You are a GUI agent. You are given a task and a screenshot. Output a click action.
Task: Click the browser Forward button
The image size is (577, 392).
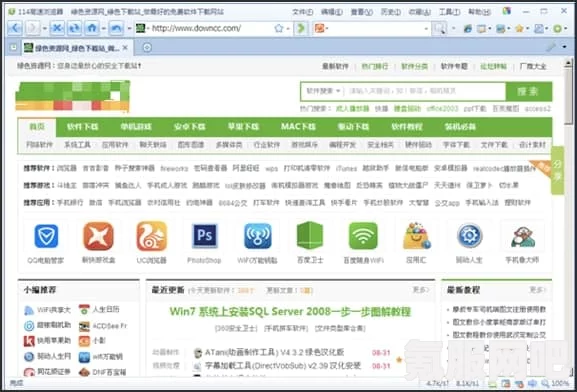(33, 28)
